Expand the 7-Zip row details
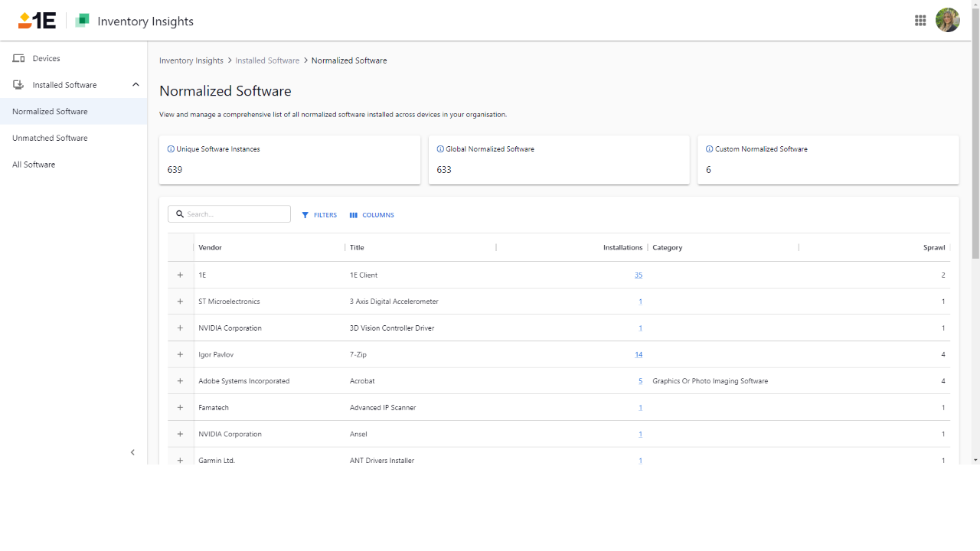Screen dimensions: 980x551 point(180,354)
